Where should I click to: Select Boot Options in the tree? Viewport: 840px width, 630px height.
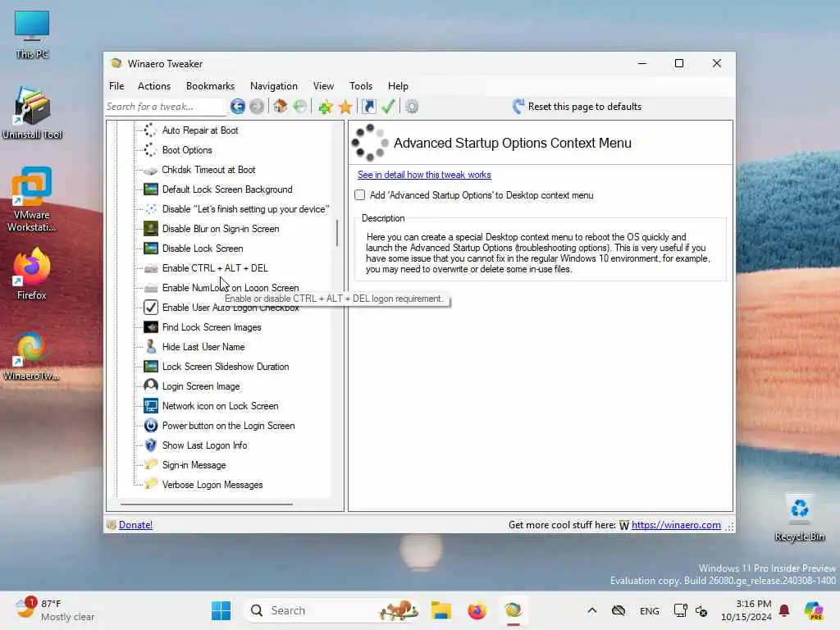(187, 150)
